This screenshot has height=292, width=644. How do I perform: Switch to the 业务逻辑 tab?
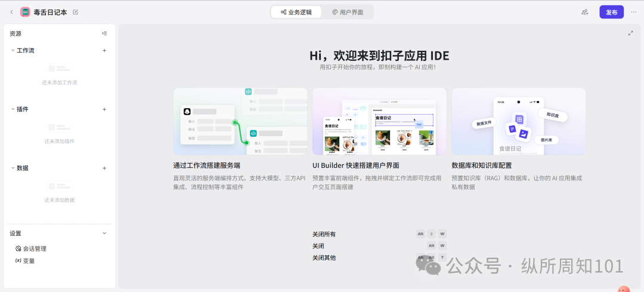click(296, 13)
